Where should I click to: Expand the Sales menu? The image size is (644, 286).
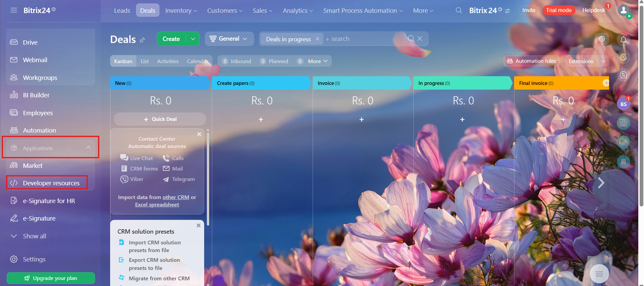[x=262, y=11]
